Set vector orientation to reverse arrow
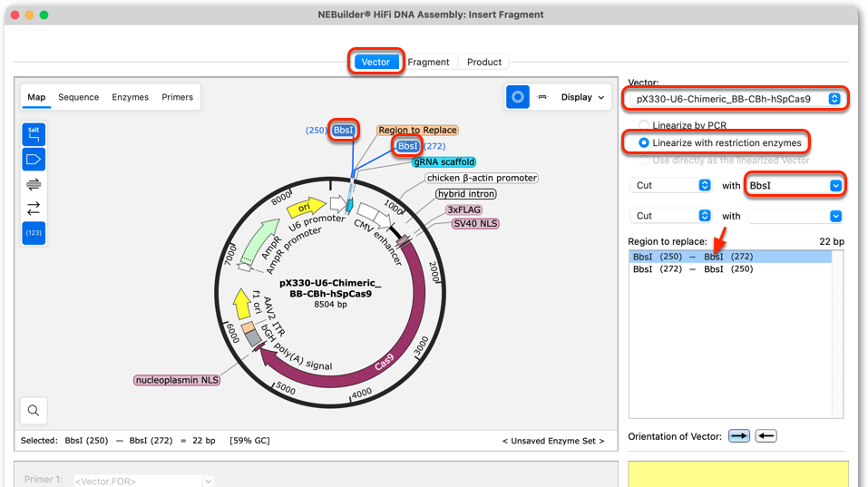This screenshot has height=487, width=868. point(766,436)
